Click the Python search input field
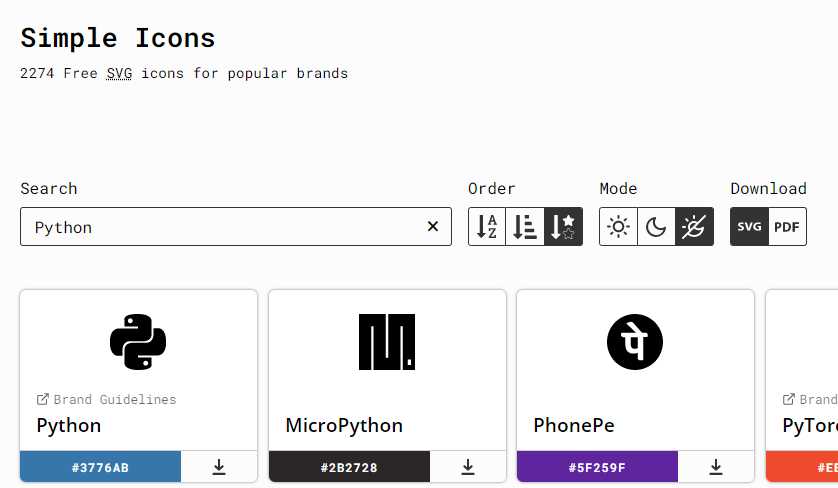 236,227
